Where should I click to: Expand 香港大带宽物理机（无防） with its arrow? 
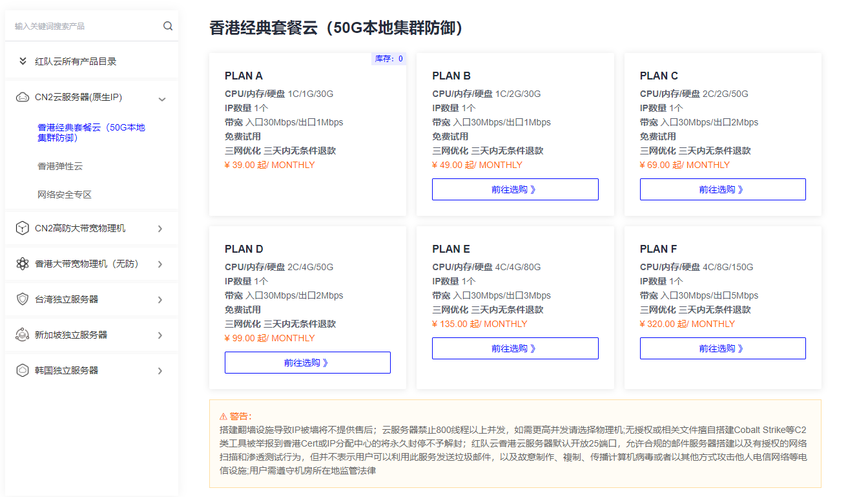(x=160, y=264)
